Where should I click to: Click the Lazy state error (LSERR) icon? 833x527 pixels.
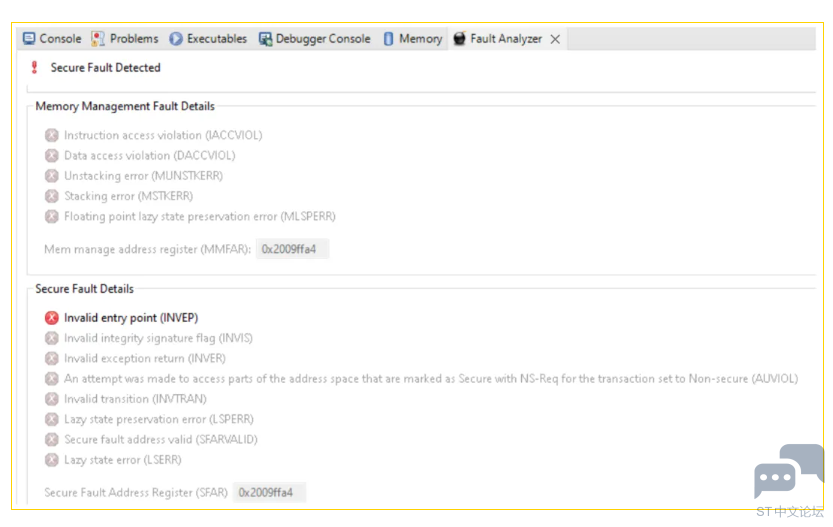(x=52, y=460)
